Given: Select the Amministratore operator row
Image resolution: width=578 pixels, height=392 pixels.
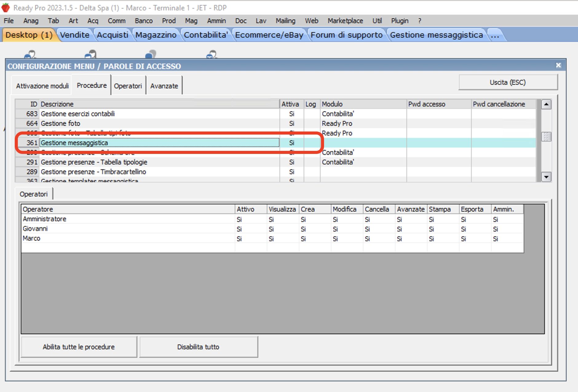Looking at the screenshot, I should point(272,219).
